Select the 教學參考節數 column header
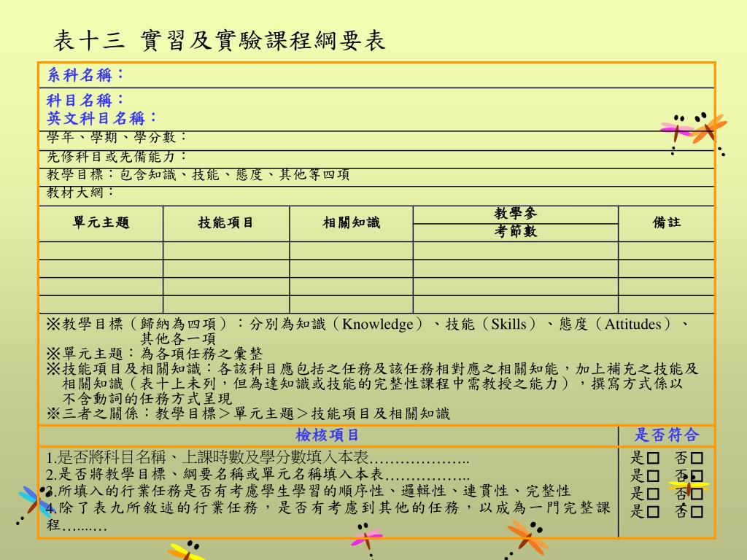747x560 pixels. click(516, 222)
